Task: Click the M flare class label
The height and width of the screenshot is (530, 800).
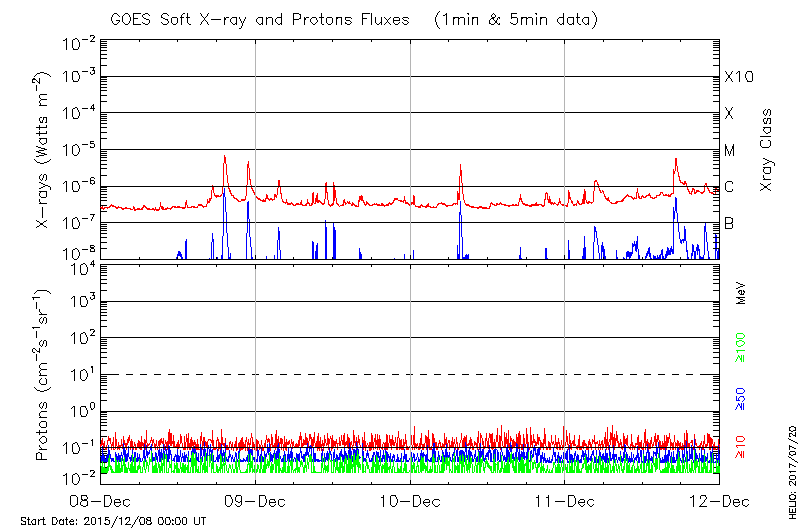Action: [730, 151]
